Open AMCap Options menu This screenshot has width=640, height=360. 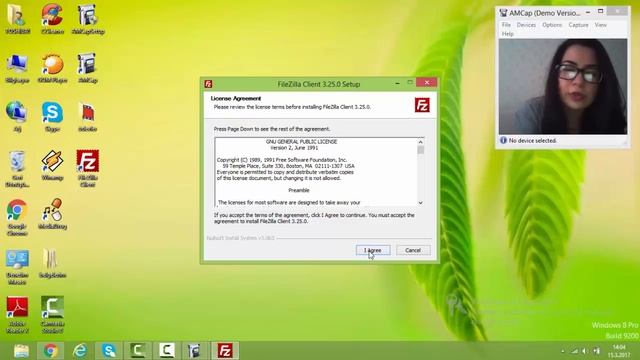pos(552,25)
